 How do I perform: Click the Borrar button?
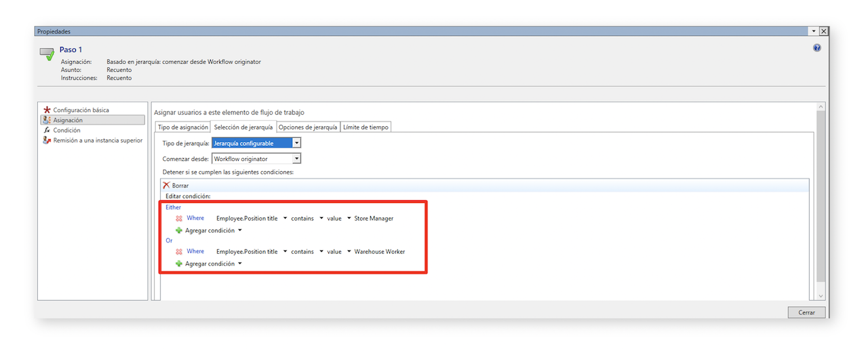pyautogui.click(x=176, y=185)
